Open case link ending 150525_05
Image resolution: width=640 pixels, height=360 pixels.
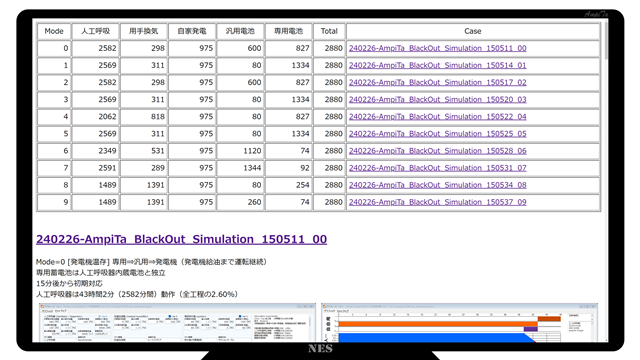(x=438, y=134)
